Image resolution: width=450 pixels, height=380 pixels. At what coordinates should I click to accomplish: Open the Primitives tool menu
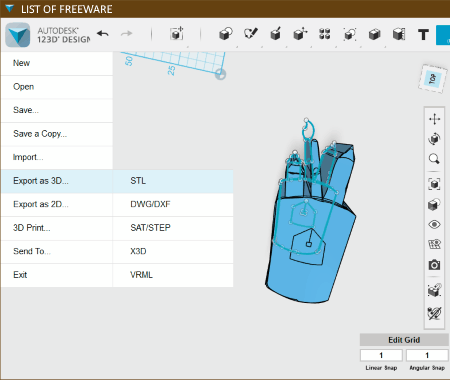pos(226,34)
